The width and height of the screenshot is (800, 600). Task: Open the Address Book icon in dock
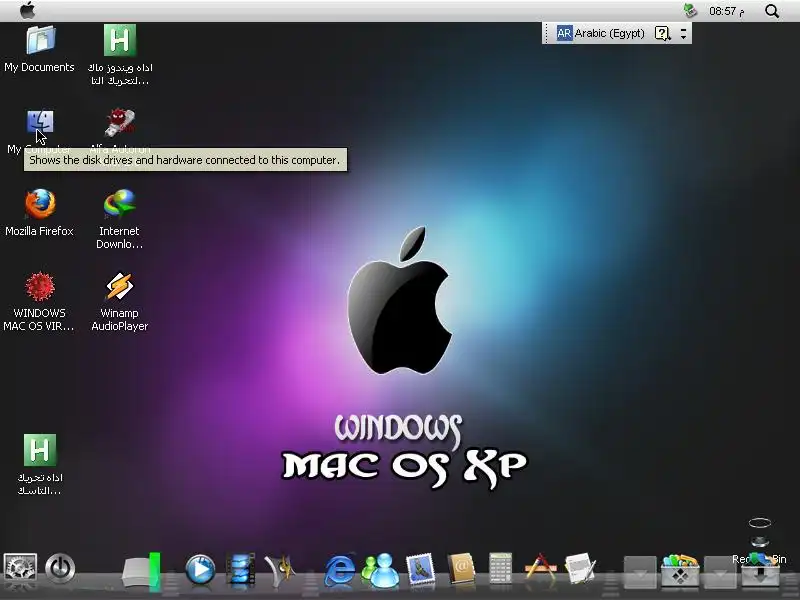[461, 569]
